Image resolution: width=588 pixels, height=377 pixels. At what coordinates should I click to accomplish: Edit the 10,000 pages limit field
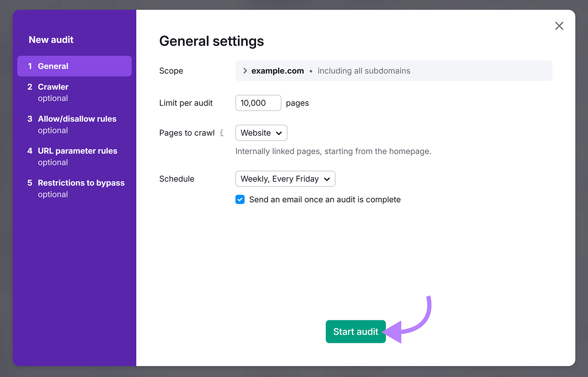[258, 103]
